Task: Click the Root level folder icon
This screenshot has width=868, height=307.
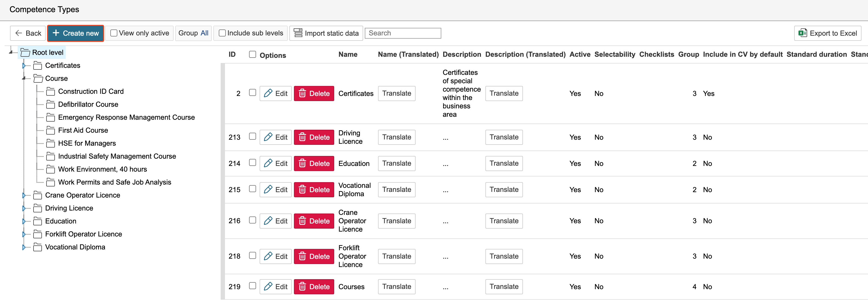Action: point(25,52)
